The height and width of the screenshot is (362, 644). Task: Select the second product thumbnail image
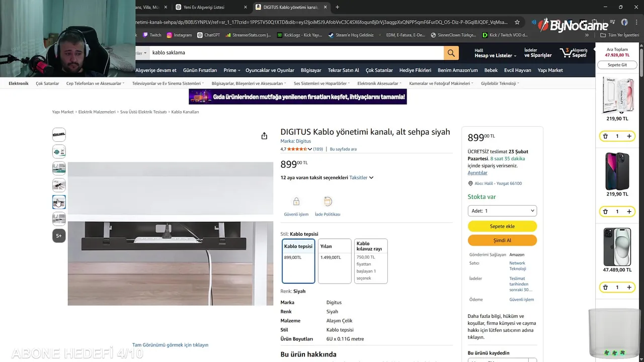[59, 151]
